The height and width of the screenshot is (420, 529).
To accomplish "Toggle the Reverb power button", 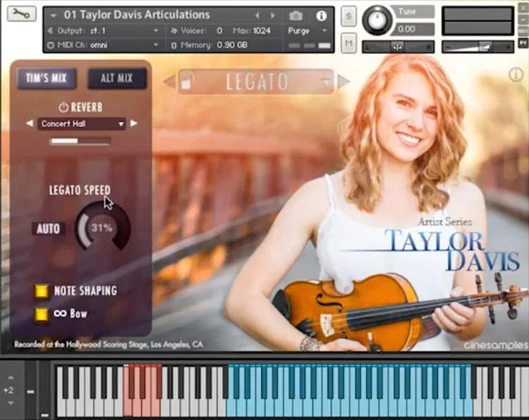I will click(63, 107).
